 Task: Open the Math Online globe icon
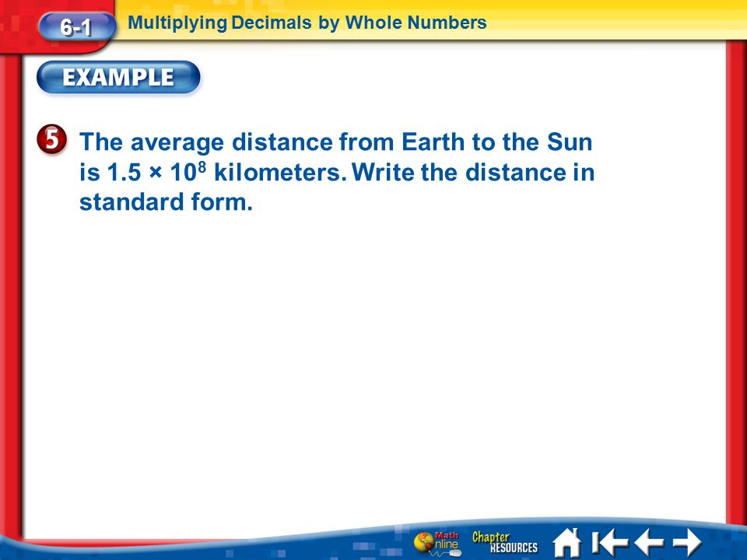437,544
